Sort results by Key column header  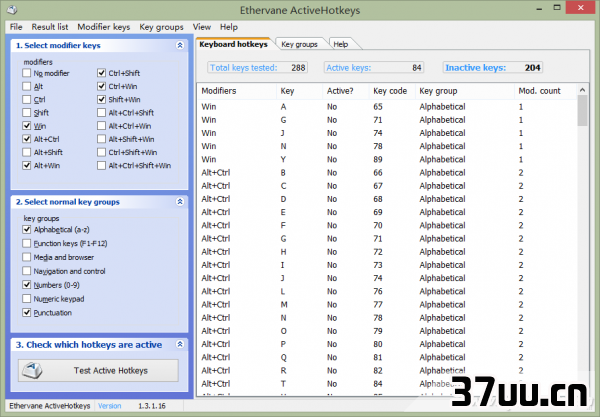tap(299, 91)
